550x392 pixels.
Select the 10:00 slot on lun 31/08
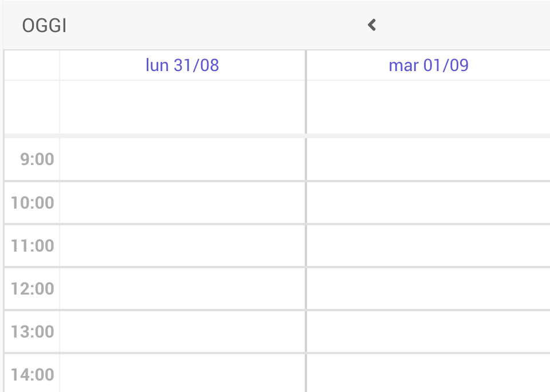click(182, 202)
